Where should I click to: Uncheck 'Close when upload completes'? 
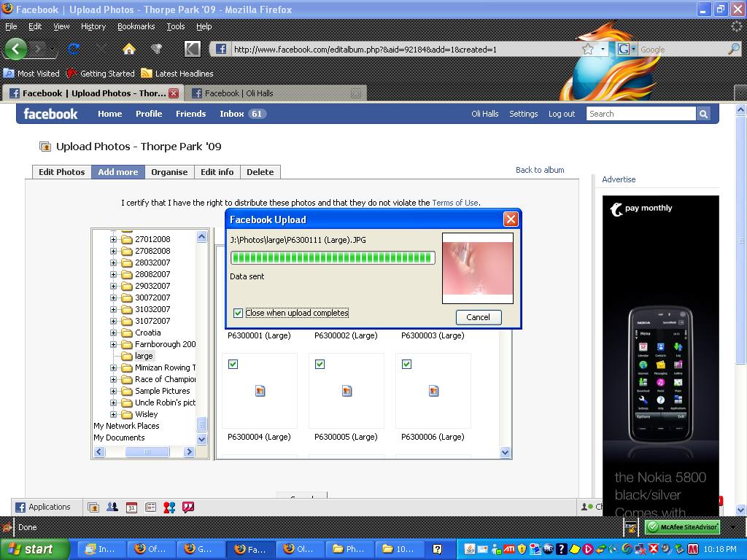(x=239, y=313)
